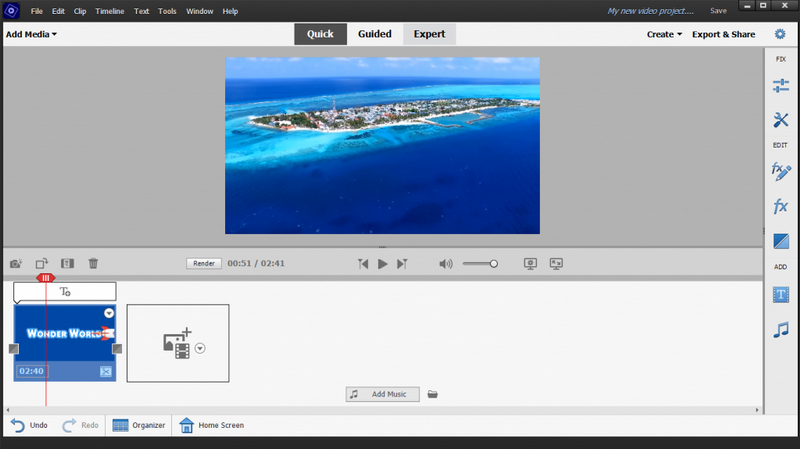Open the Organizer
Screen dimensions: 800x449
[x=139, y=425]
